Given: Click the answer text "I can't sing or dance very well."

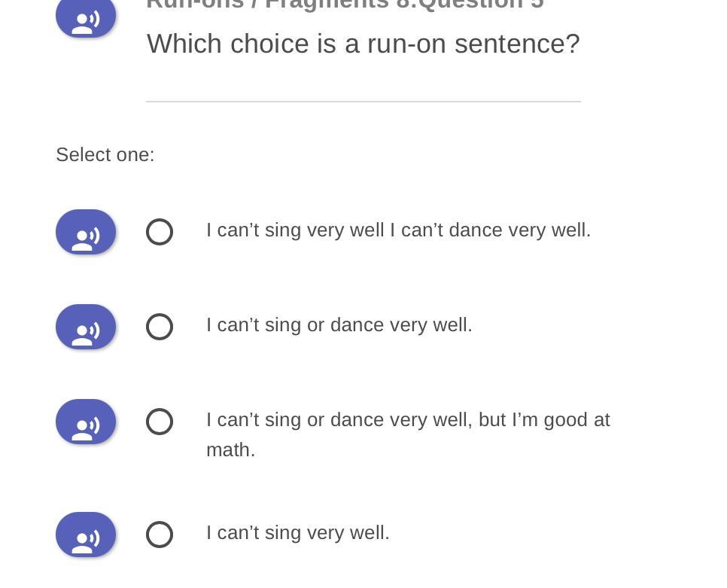Looking at the screenshot, I should point(339,325).
